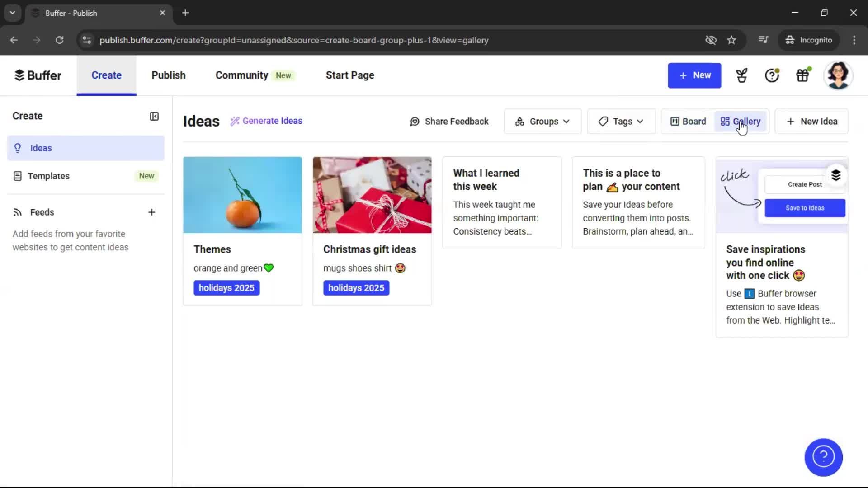Click the Buffer logo in the top left

pos(38,75)
